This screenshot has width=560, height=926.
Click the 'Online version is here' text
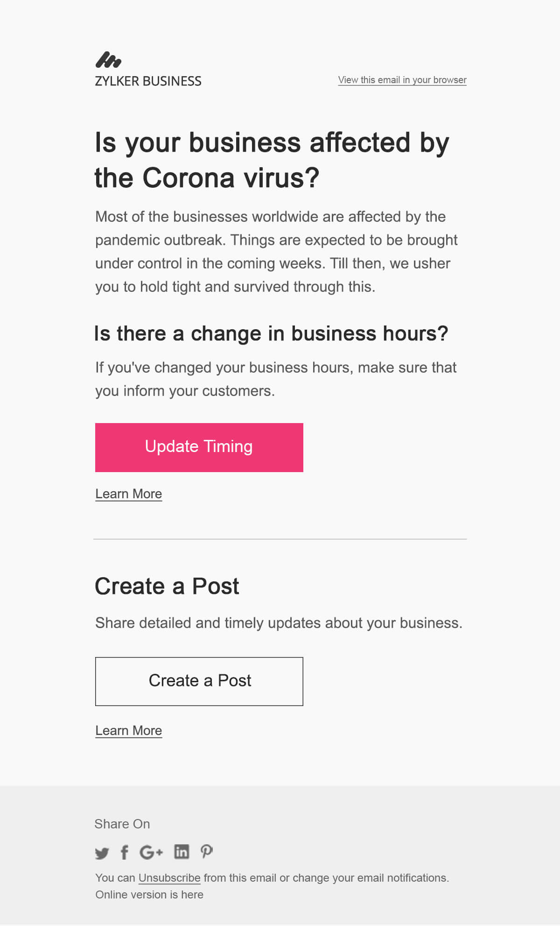[x=149, y=895]
